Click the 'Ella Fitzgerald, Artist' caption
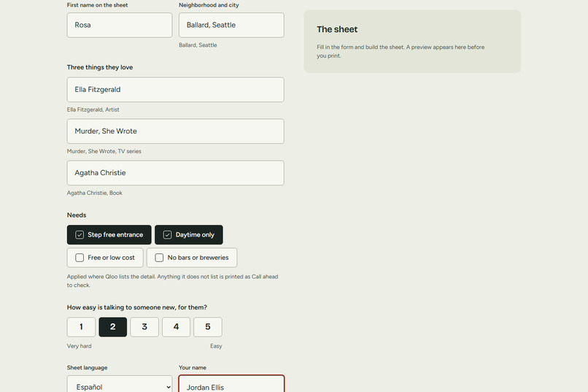Image resolution: width=588 pixels, height=392 pixels. click(93, 109)
